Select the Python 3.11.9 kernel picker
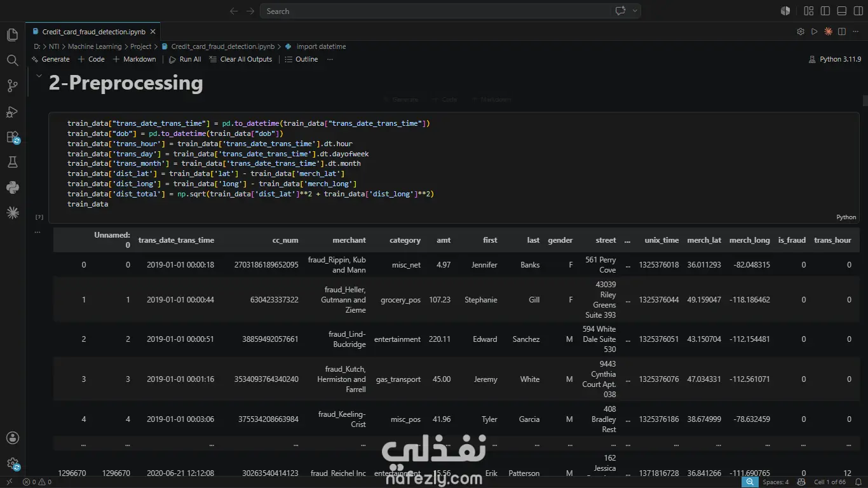The height and width of the screenshot is (488, 868). point(834,59)
